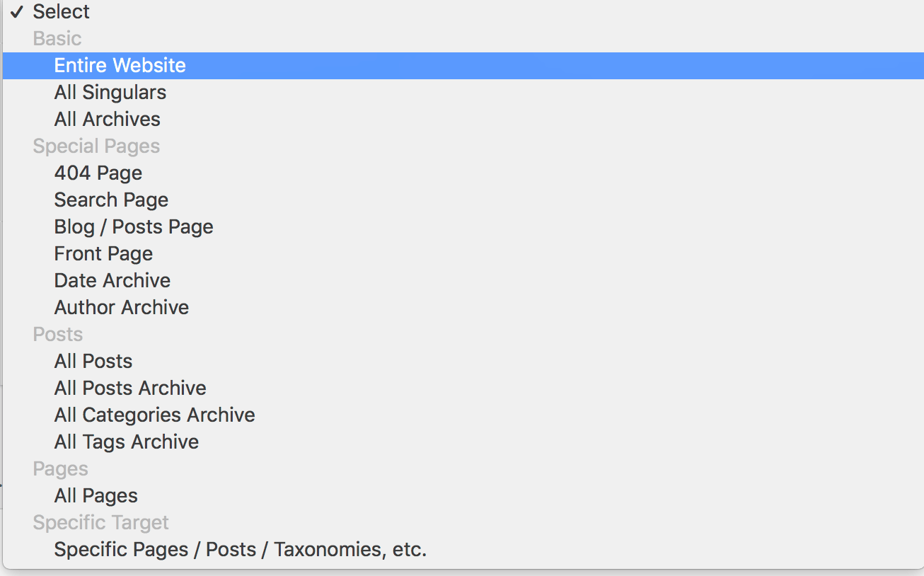Pick Date Archive from the menu
The width and height of the screenshot is (924, 576).
coord(112,280)
